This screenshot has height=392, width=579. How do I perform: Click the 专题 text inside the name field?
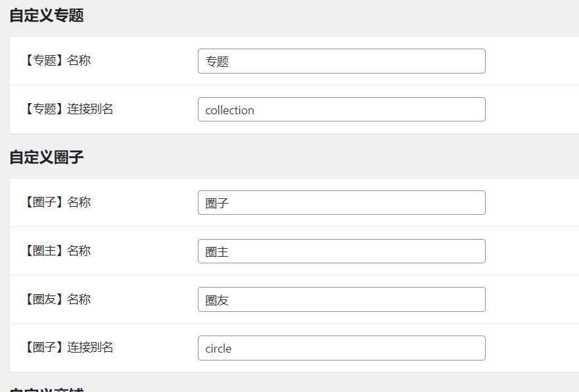pos(217,62)
